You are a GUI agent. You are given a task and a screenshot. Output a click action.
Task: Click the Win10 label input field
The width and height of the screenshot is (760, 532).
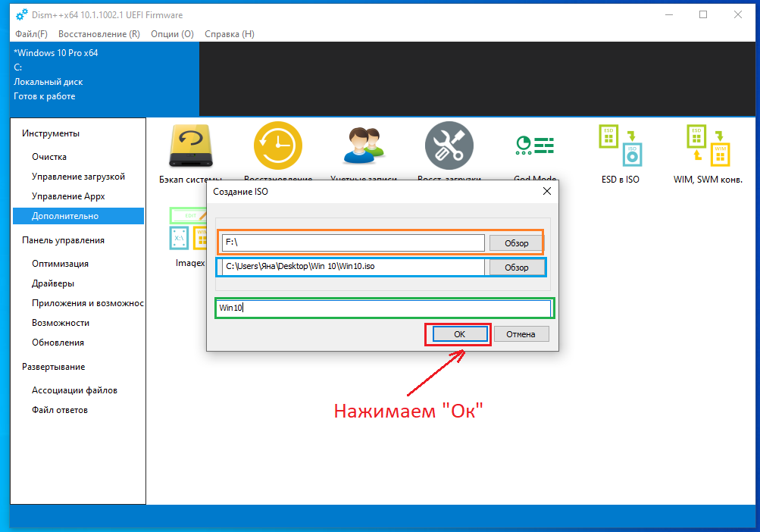pos(383,308)
